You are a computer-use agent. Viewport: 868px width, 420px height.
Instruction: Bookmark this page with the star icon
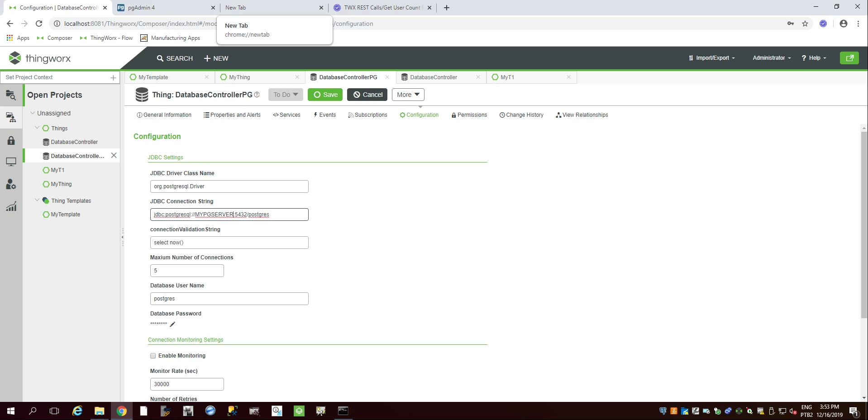click(x=805, y=24)
